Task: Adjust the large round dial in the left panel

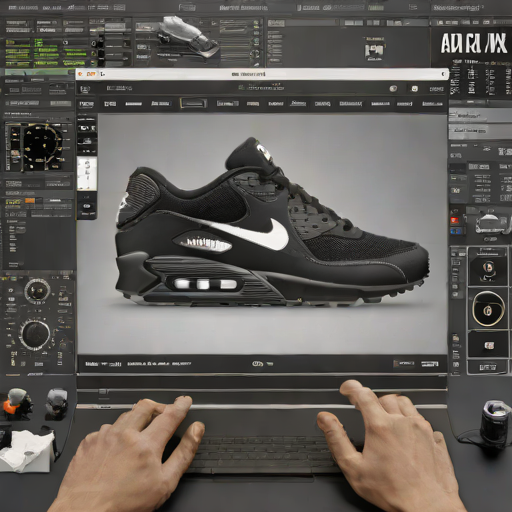Action: (35, 335)
